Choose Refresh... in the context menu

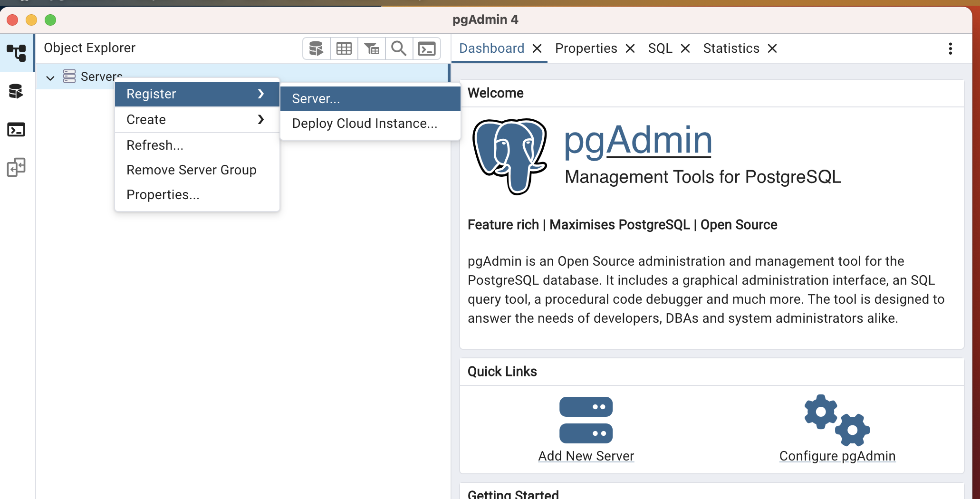pos(197,145)
